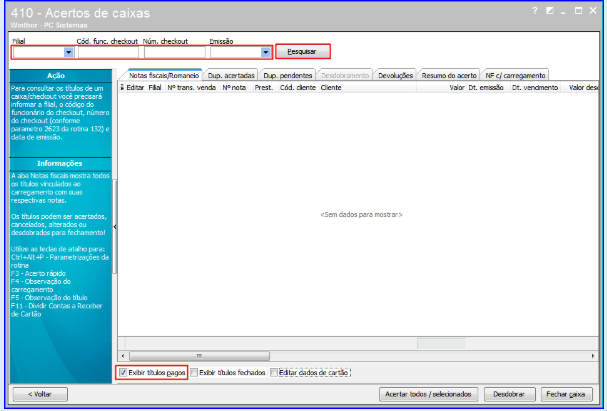Sort by Nº nota column header
Screen dimensions: 607x411
[236, 87]
